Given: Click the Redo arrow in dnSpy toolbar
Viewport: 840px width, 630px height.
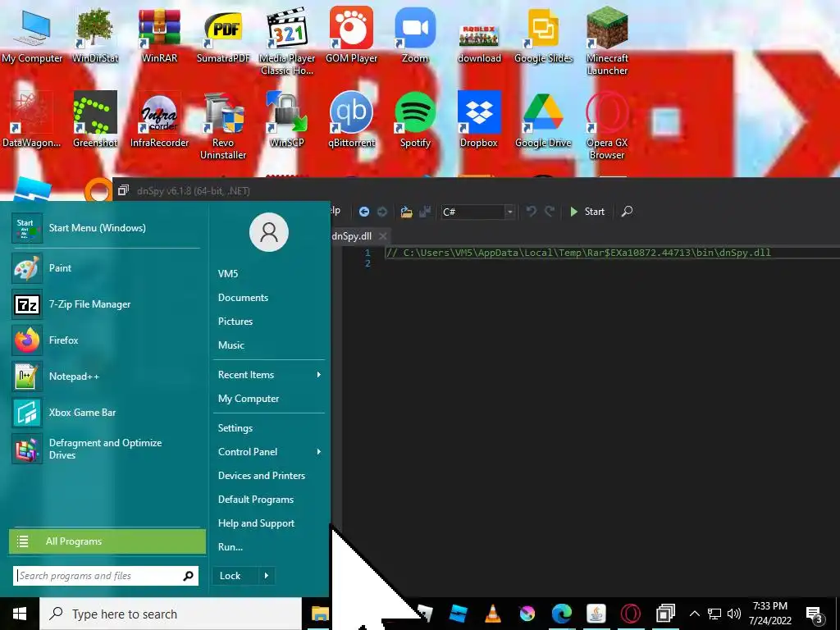Looking at the screenshot, I should pyautogui.click(x=550, y=212).
